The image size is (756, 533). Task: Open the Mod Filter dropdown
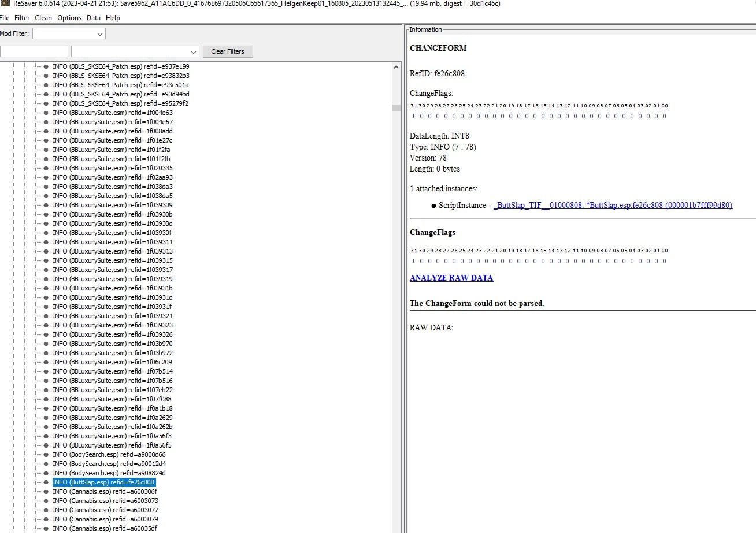coord(69,33)
